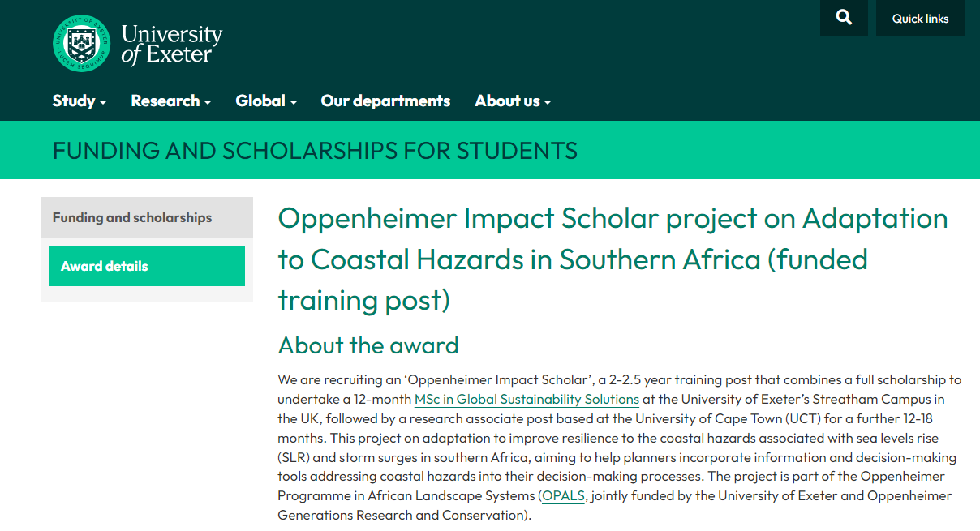The height and width of the screenshot is (531, 980).
Task: Open the Funding and scholarships sidebar link
Action: (x=131, y=217)
